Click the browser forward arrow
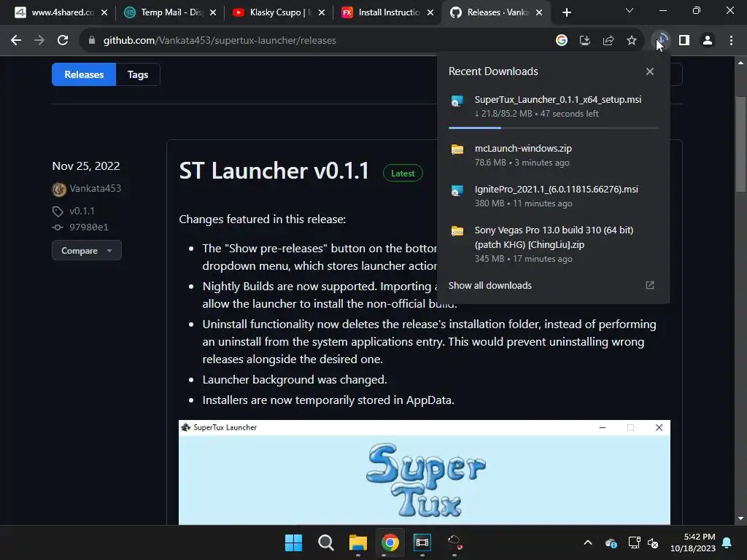747x560 pixels. point(39,41)
